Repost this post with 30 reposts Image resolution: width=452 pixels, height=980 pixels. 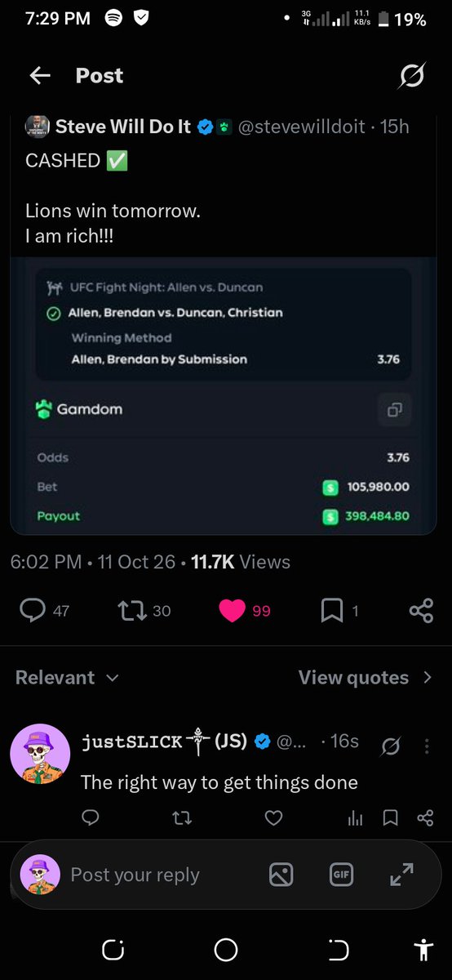pos(144,610)
